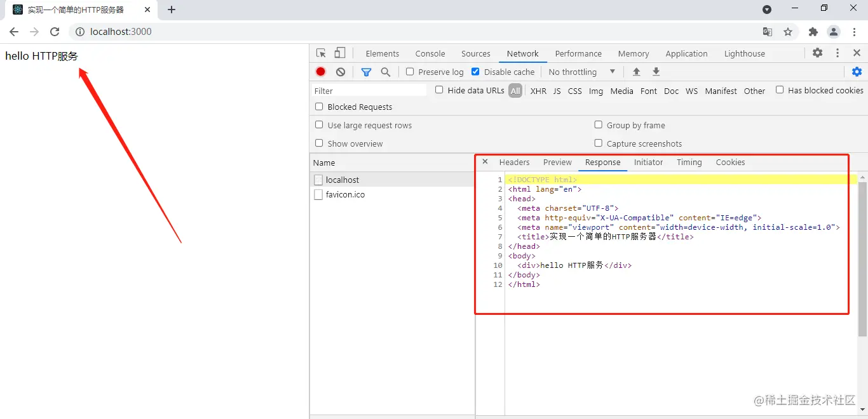Screen dimensions: 868x419
Task: Enable Group by frame checkbox
Action: [598, 125]
